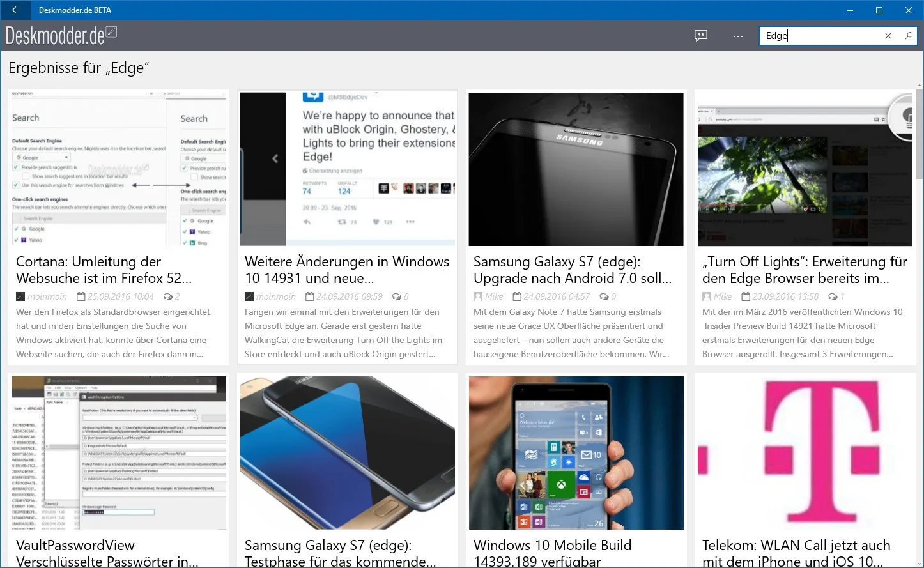
Task: Click the back arrow in title bar
Action: [16, 10]
